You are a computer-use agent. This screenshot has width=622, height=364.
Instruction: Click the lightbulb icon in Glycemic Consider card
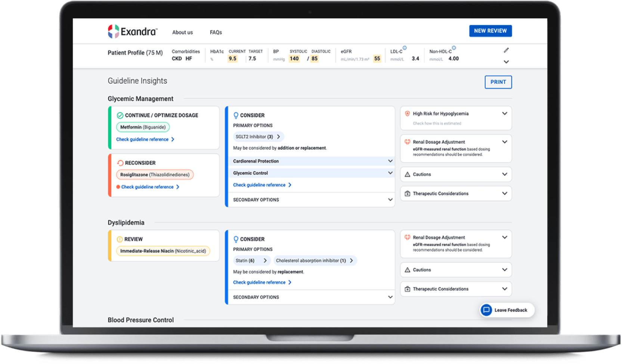click(x=236, y=115)
